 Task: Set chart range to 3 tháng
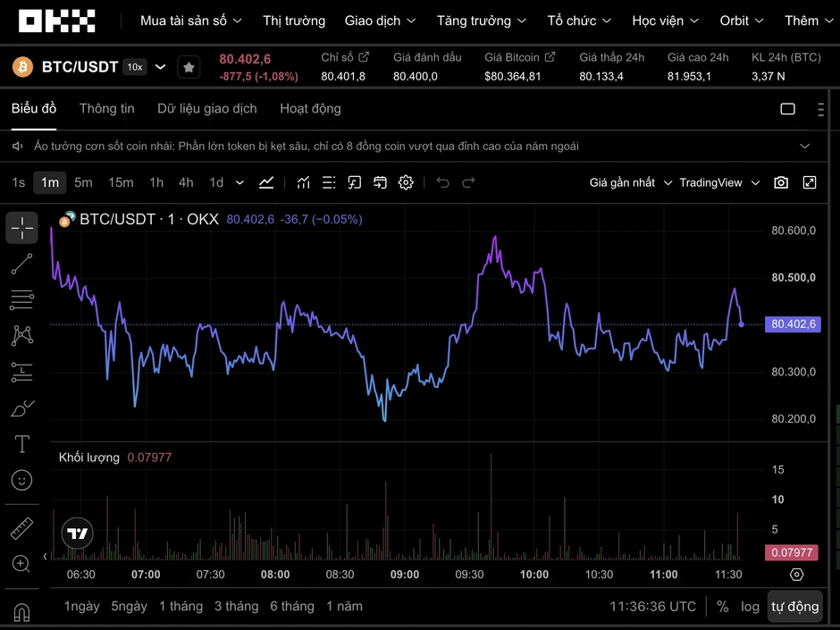(236, 607)
